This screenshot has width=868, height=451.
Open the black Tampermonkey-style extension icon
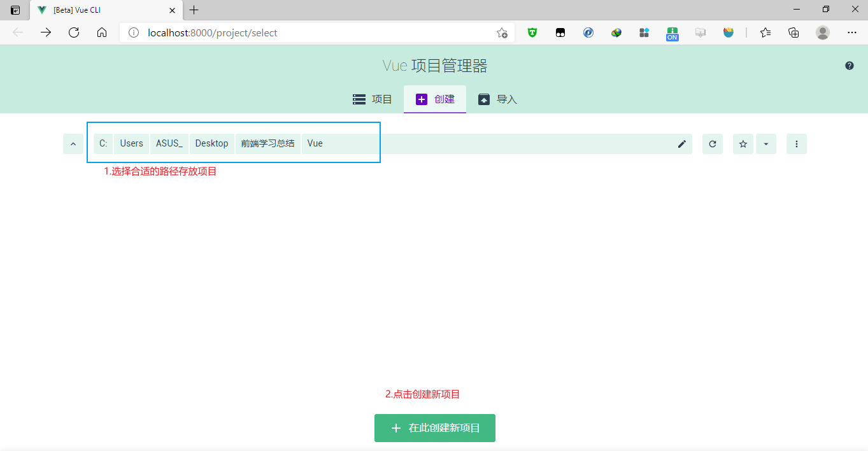point(560,32)
